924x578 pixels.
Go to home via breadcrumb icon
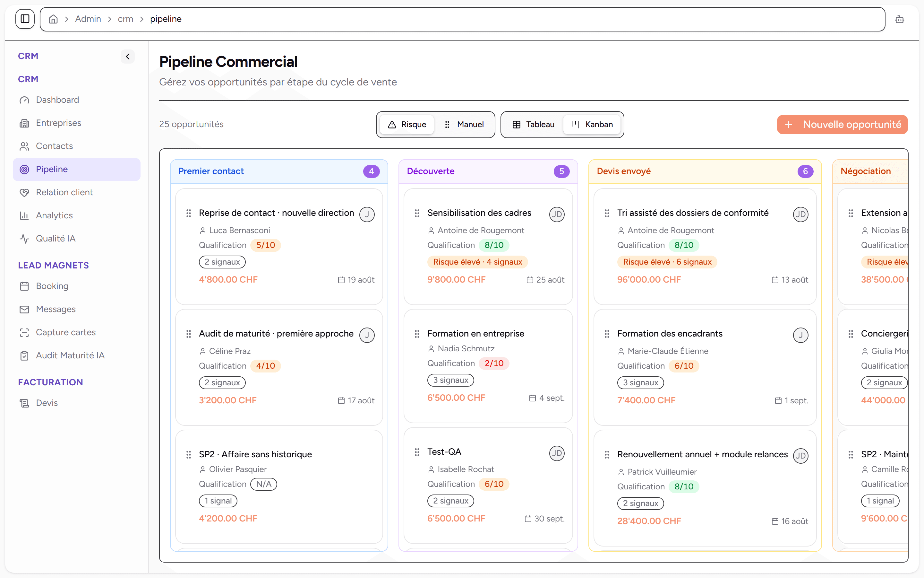pos(53,19)
